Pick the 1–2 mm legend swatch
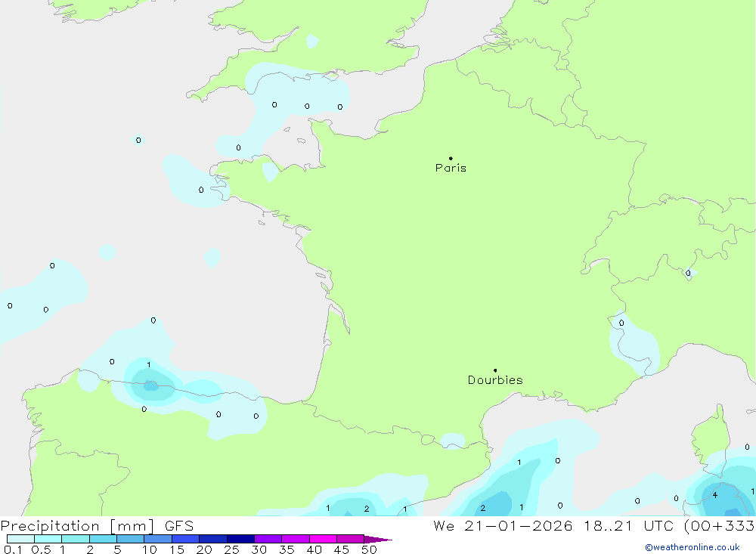The image size is (756, 554). [x=75, y=539]
